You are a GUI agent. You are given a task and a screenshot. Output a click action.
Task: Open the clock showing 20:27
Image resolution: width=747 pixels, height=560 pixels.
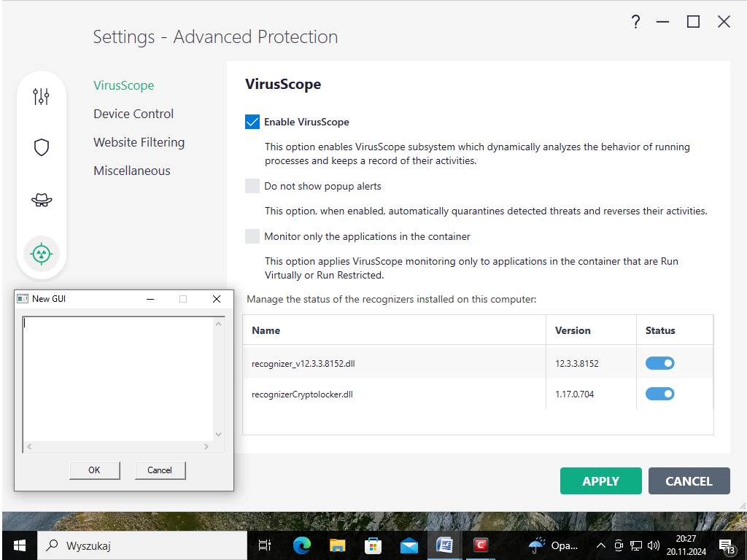pos(686,545)
